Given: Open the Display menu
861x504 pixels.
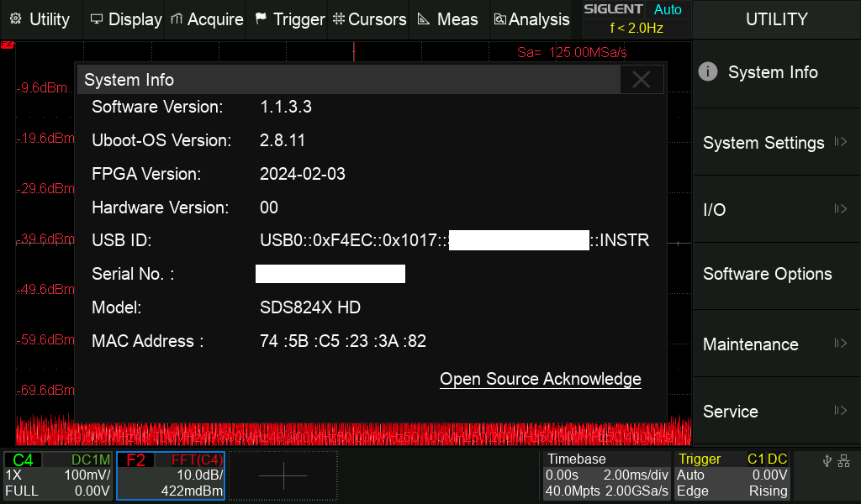Looking at the screenshot, I should tap(126, 19).
